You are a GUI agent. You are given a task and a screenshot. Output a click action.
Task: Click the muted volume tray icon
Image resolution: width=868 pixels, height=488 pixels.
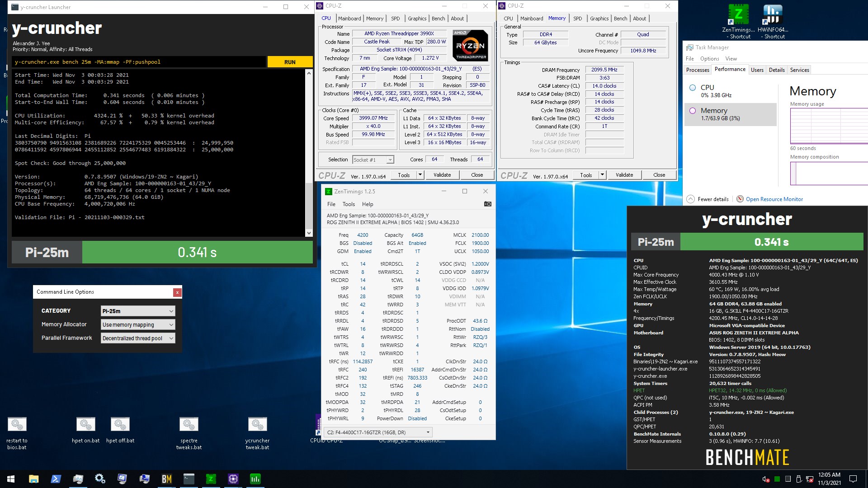[766, 479]
